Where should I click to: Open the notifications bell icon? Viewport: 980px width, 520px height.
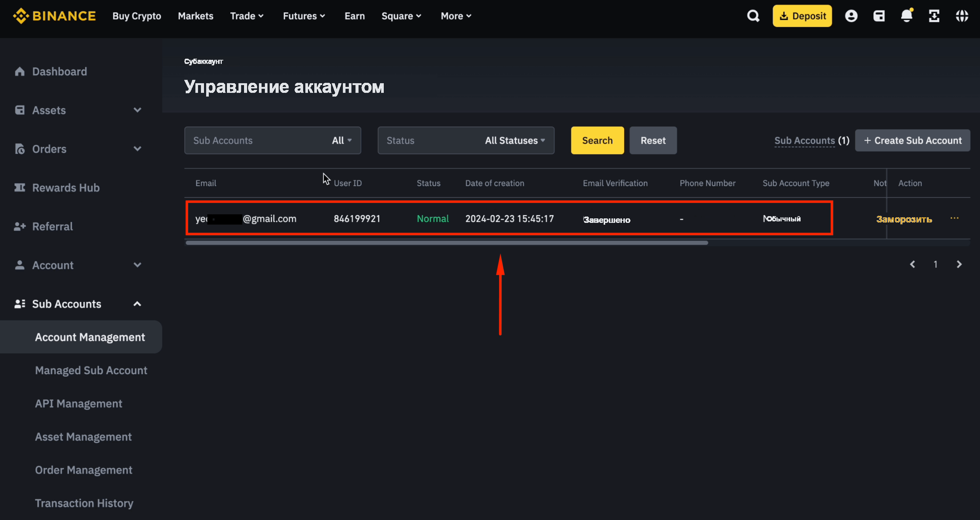pos(907,15)
